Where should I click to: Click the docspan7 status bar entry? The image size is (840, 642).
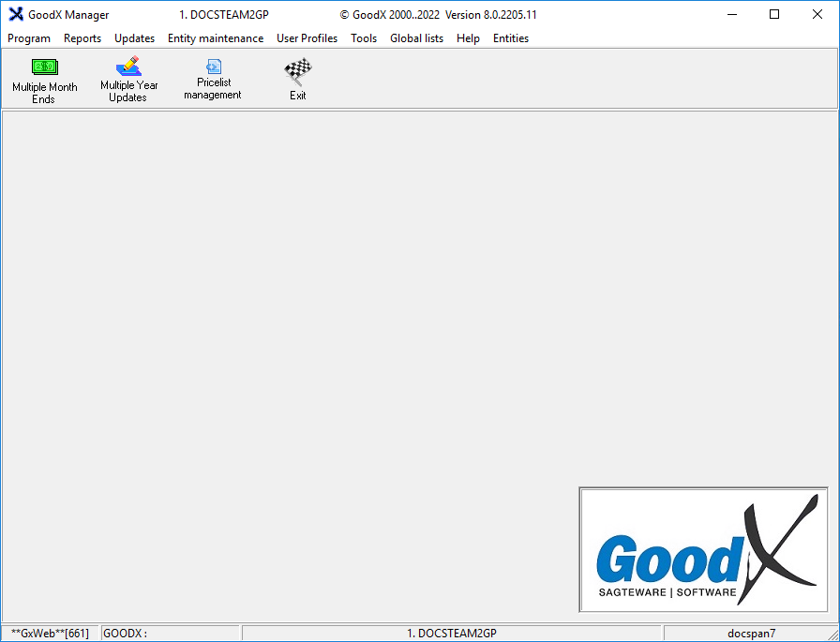coord(752,633)
